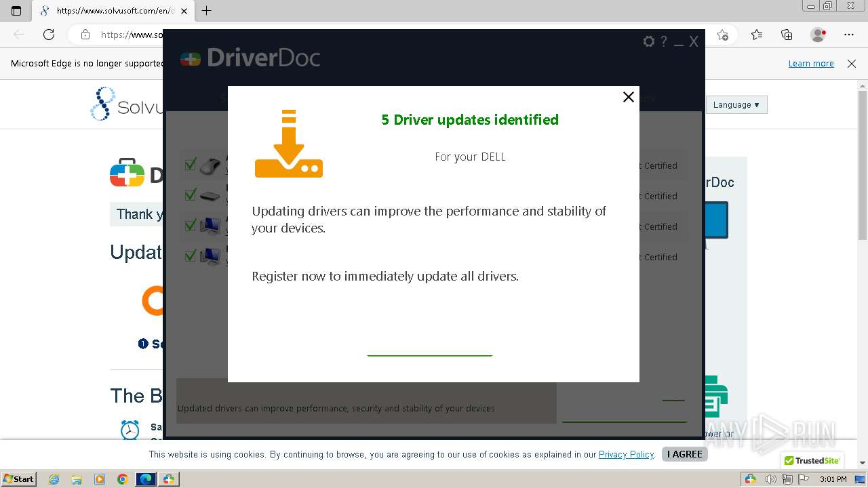Close the driver updates identified dialog

tap(629, 97)
